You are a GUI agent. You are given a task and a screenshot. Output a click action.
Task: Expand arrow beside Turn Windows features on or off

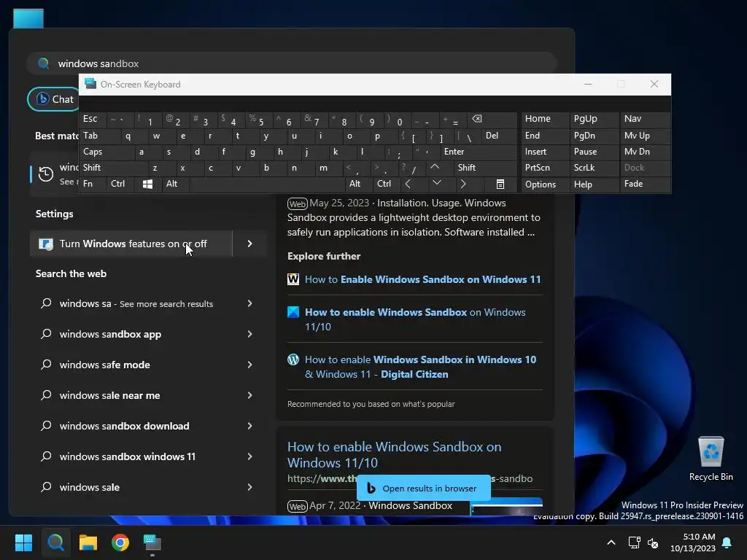coord(249,244)
